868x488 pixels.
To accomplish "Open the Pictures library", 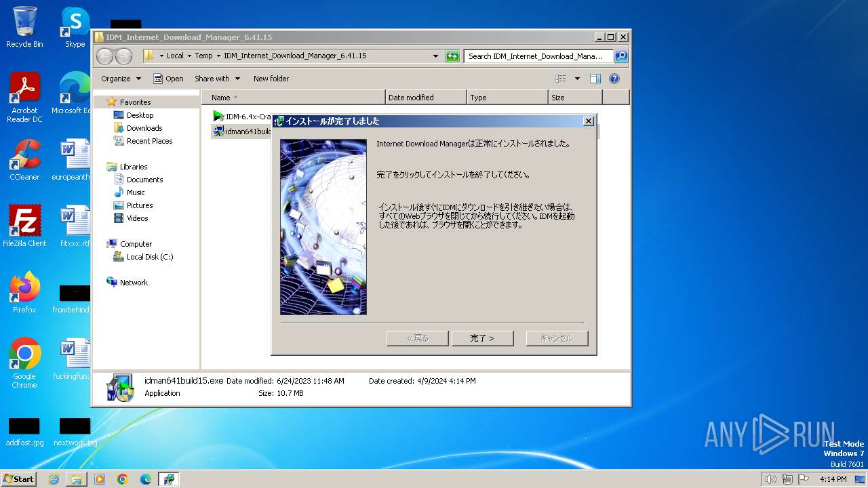I will [x=140, y=205].
